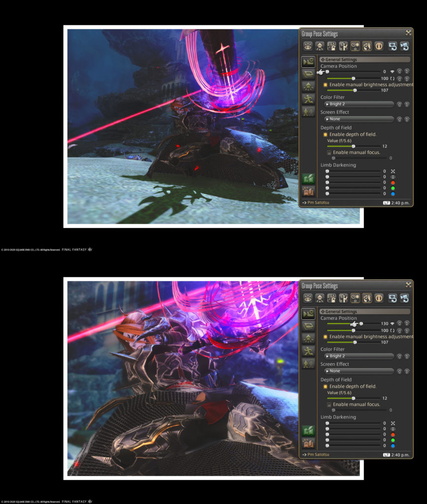Click the time and weather lock icon, upper panel

point(355,46)
